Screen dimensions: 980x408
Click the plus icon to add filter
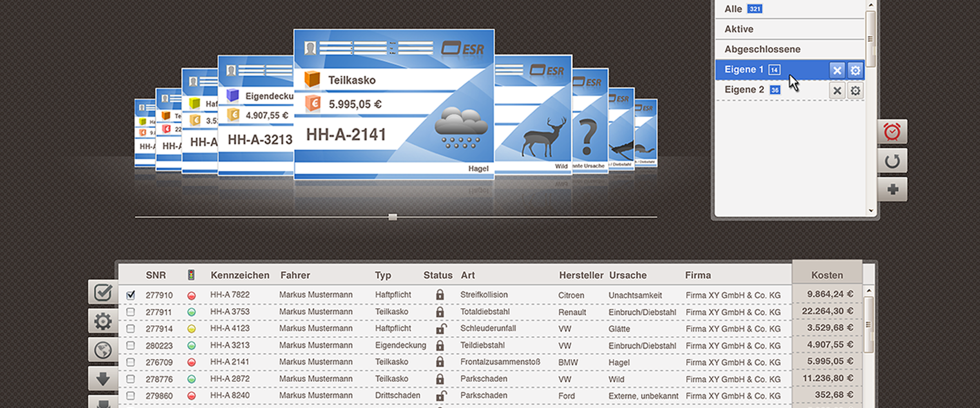coord(892,190)
